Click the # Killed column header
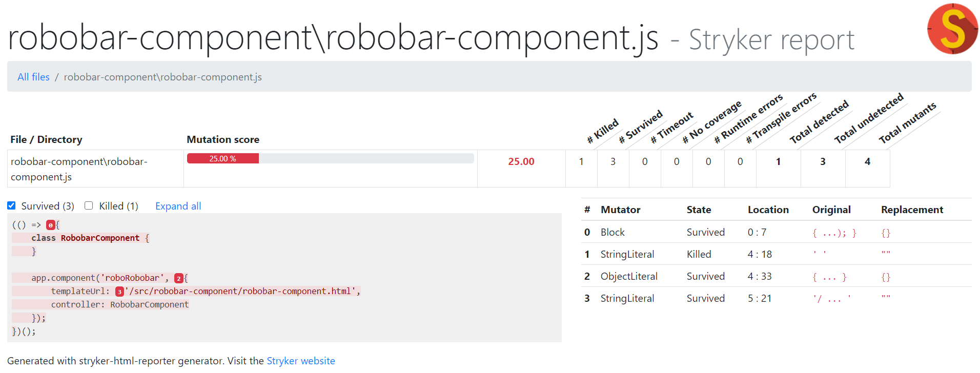Screen dimensions: 980x373 [603, 131]
